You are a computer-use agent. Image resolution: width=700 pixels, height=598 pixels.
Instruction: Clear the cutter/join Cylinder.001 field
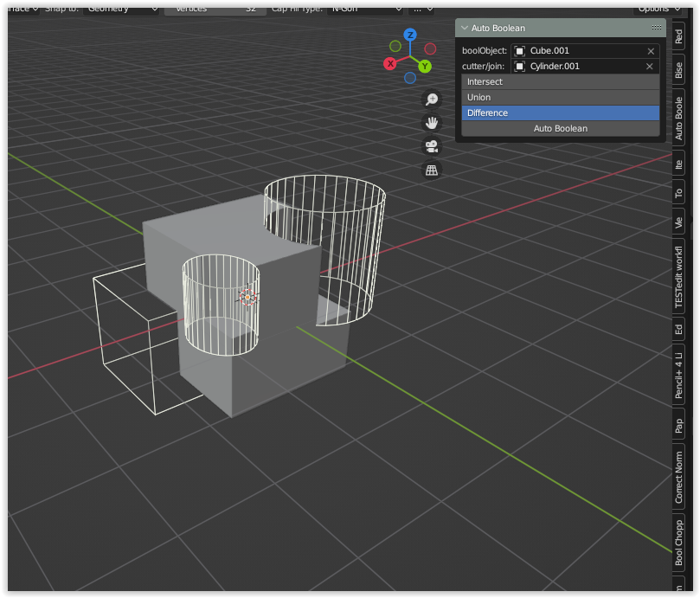(650, 67)
